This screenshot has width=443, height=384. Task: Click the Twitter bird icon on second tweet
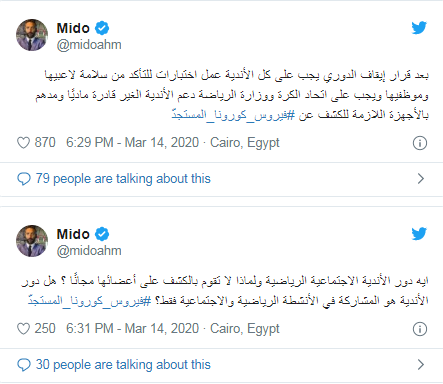coord(419,234)
